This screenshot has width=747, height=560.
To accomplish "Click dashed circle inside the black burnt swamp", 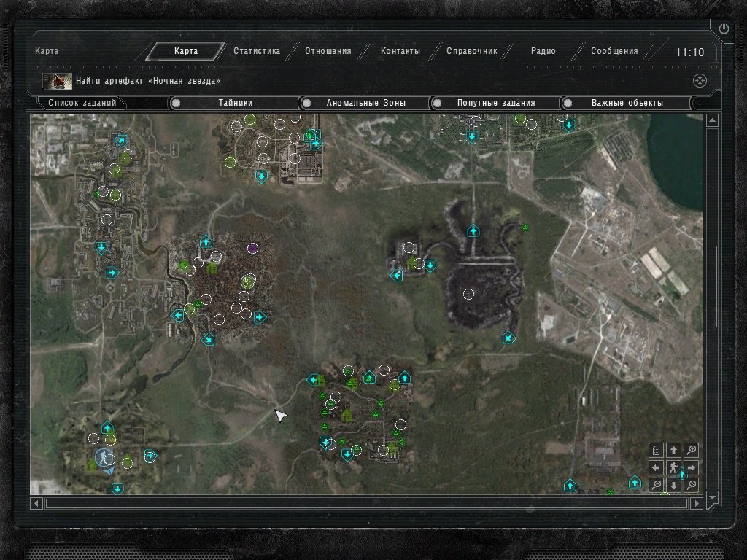I will click(x=469, y=295).
